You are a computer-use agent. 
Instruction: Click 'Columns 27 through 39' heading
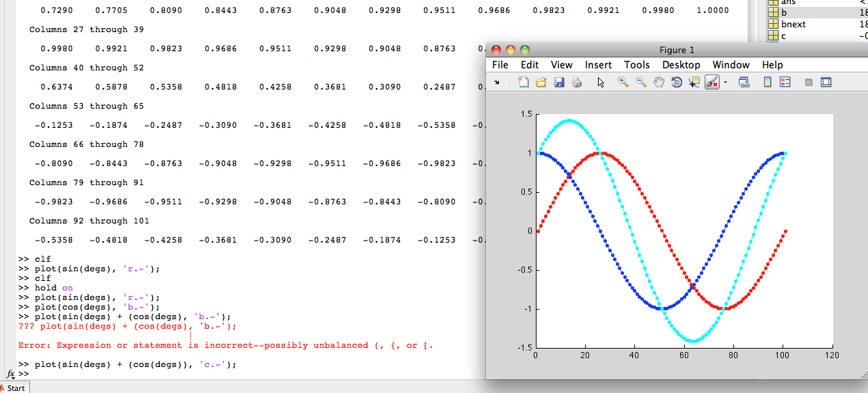[x=87, y=29]
